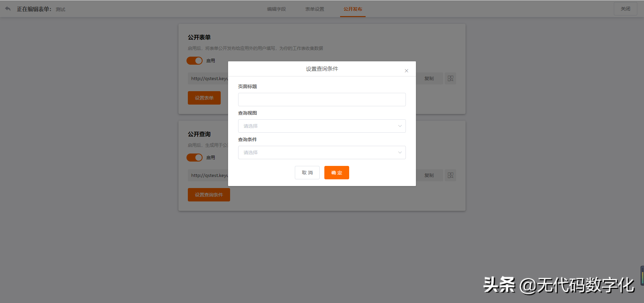Focus the 页面标题 input field

tap(322, 100)
